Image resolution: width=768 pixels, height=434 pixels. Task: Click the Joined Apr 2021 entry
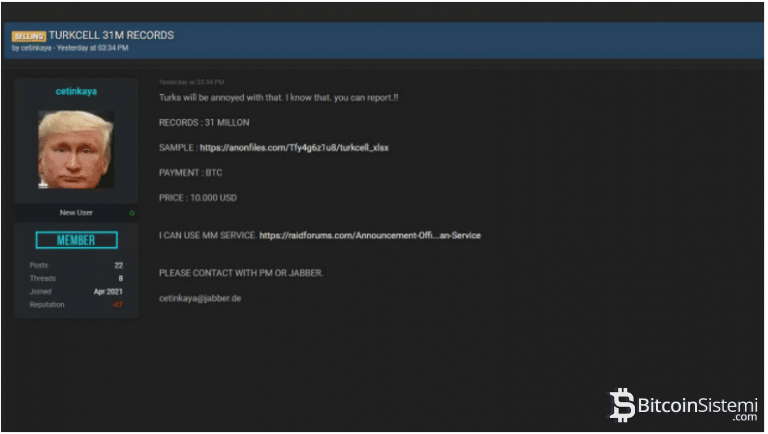tap(107, 291)
